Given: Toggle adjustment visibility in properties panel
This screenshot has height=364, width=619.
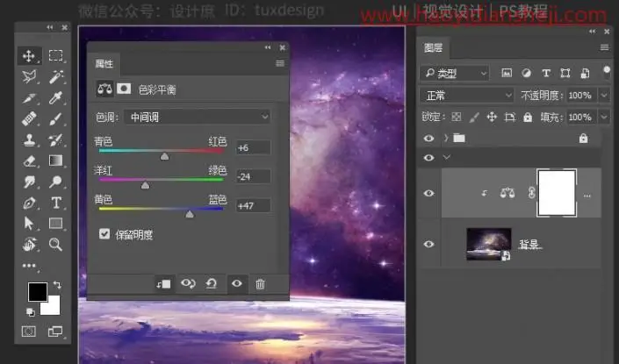Looking at the screenshot, I should pyautogui.click(x=237, y=283).
